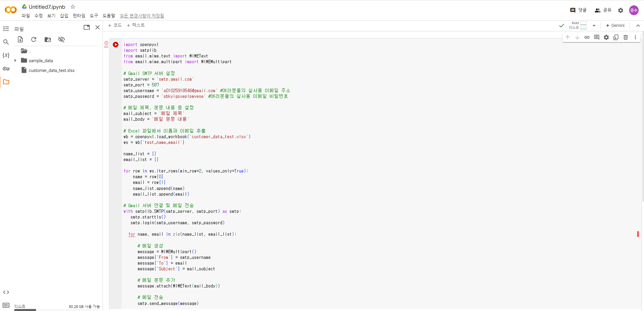Click the '80.28 GB 사용 가능' disk text
Image resolution: width=644 pixels, height=311 pixels.
point(84,307)
